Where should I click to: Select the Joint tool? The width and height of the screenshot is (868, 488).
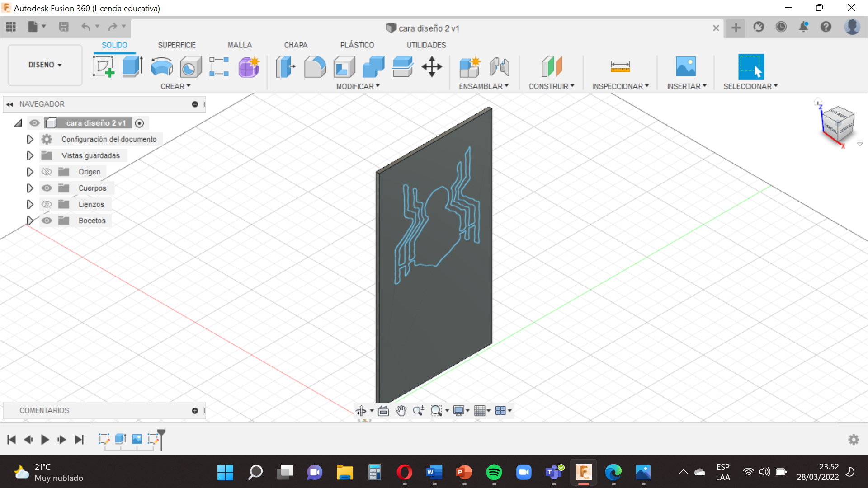click(x=500, y=67)
